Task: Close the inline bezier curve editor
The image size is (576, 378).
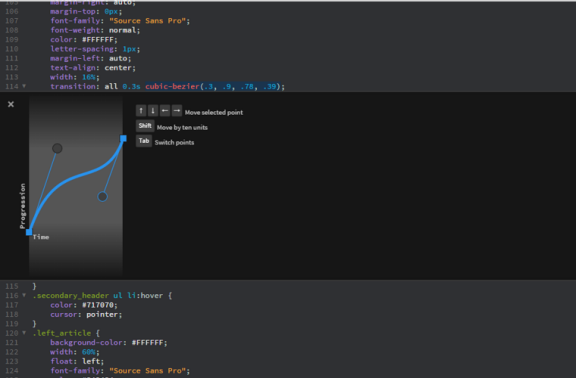Action: click(x=11, y=104)
